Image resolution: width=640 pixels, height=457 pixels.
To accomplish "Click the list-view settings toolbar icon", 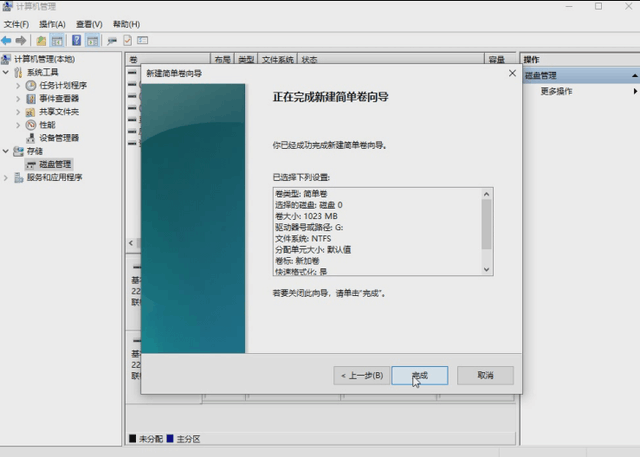I will coord(142,40).
